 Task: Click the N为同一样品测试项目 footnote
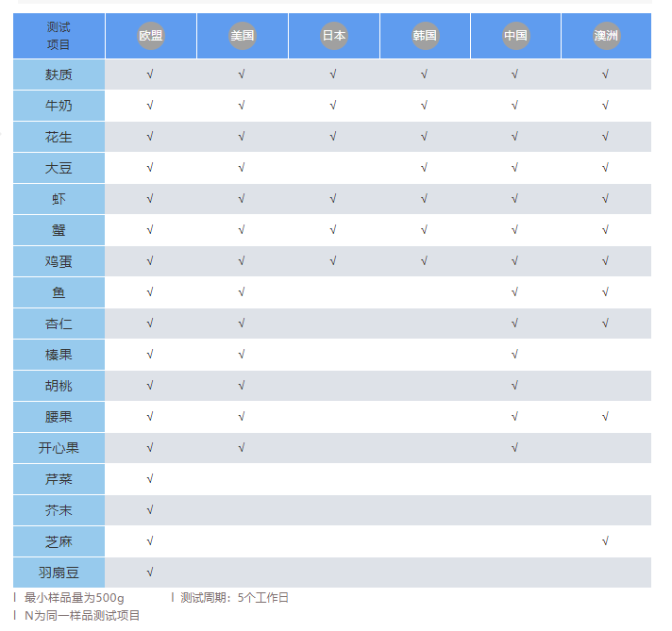point(82,616)
